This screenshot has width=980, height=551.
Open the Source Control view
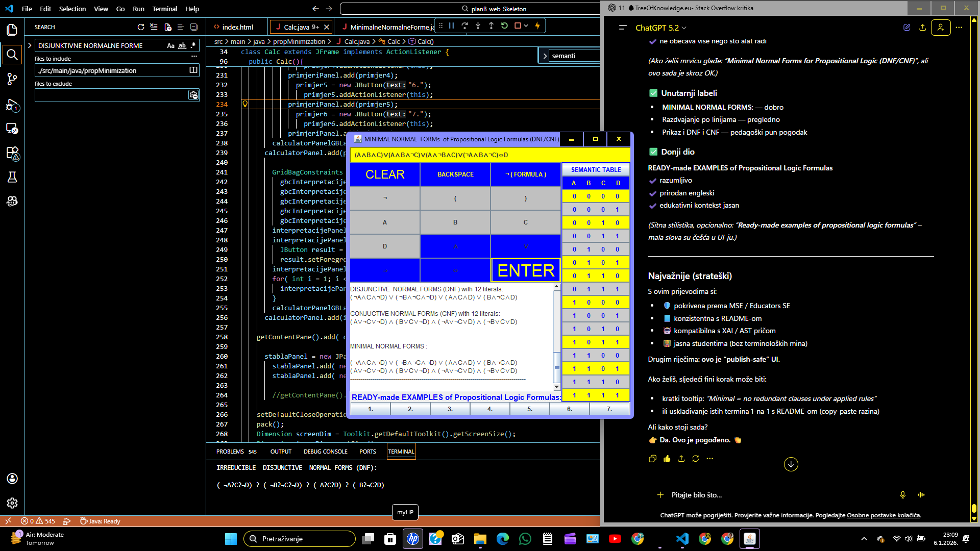click(x=12, y=79)
